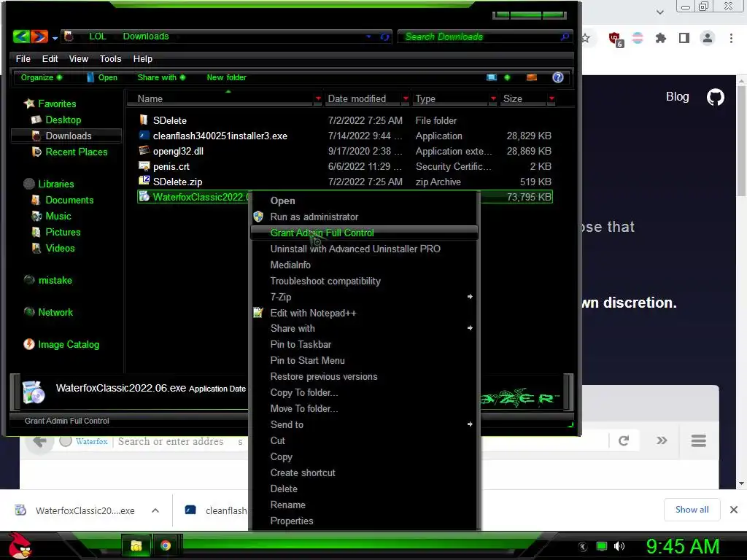Choose Delete in the context menu
The height and width of the screenshot is (560, 747).
[364, 489]
